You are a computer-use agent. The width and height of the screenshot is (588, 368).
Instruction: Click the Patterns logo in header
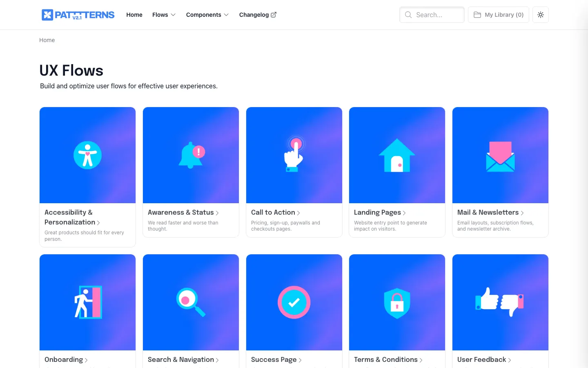pyautogui.click(x=78, y=15)
